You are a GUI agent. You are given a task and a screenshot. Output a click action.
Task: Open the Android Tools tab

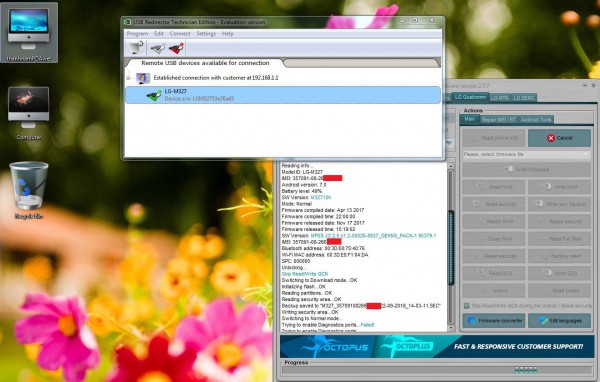tap(536, 120)
